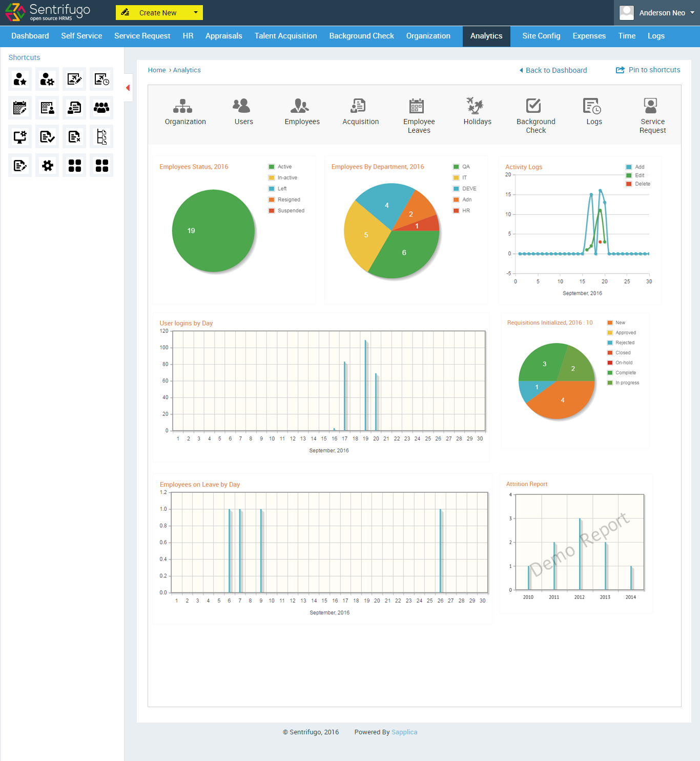700x761 pixels.
Task: Open the settings gear shortcut in sidebar
Action: [47, 165]
